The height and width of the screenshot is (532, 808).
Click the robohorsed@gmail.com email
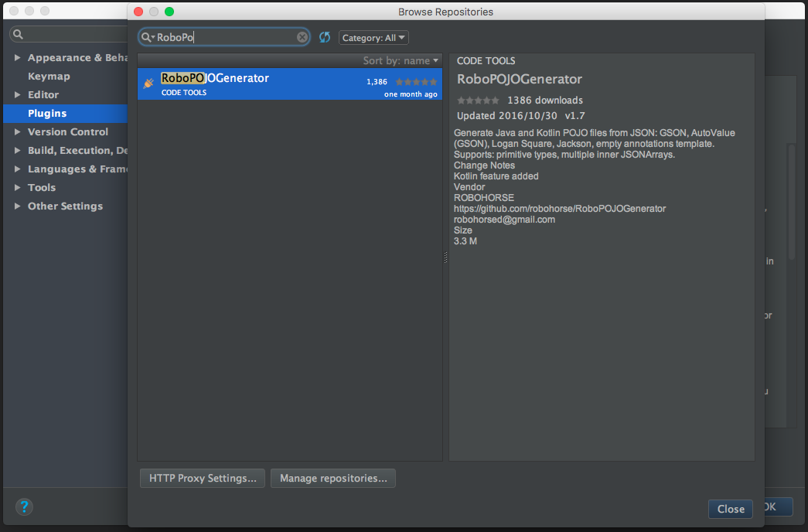[x=504, y=220]
